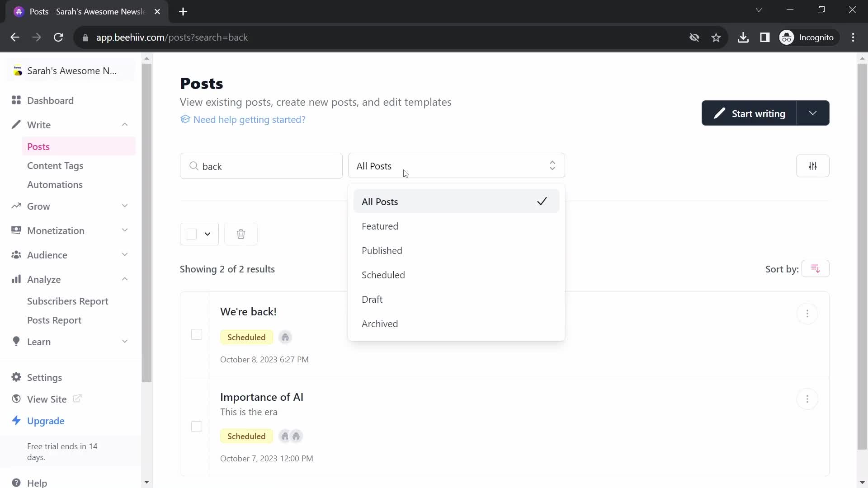Toggle the checkbox next to We're back! post
The width and height of the screenshot is (868, 488).
coord(197,333)
